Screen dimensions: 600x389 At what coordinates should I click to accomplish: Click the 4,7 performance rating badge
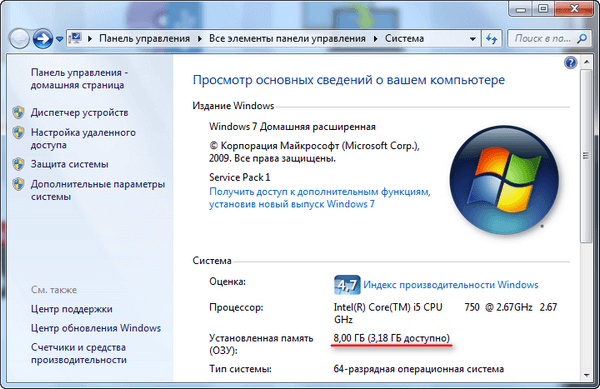pyautogui.click(x=347, y=285)
